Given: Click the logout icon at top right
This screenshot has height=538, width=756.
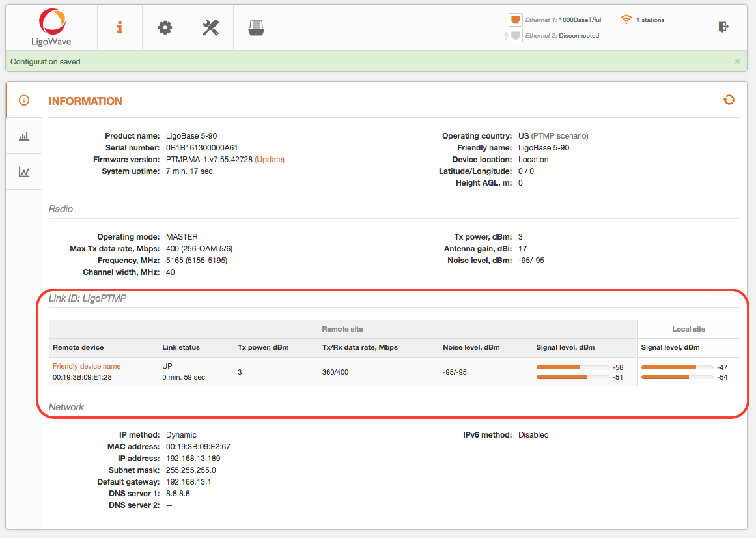Looking at the screenshot, I should (724, 27).
